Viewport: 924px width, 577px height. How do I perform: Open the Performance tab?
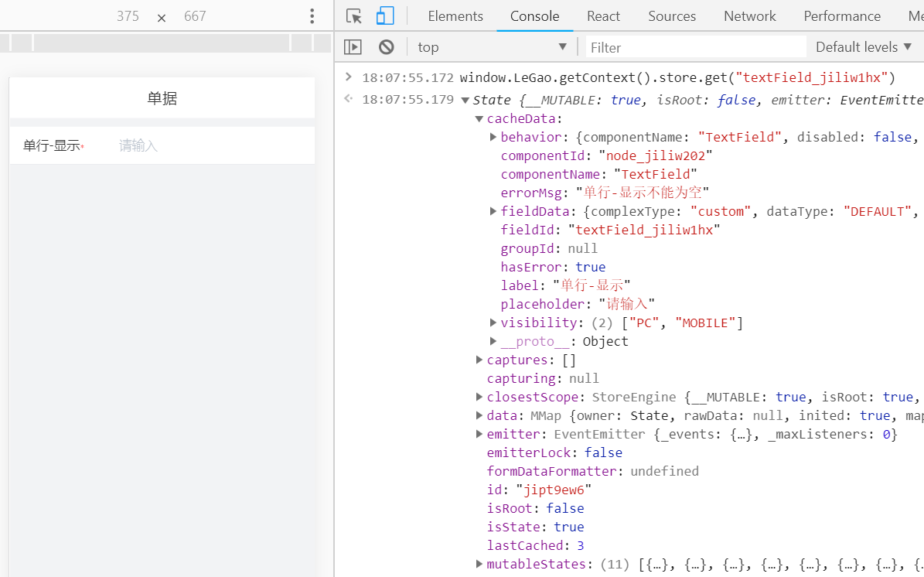pos(842,16)
